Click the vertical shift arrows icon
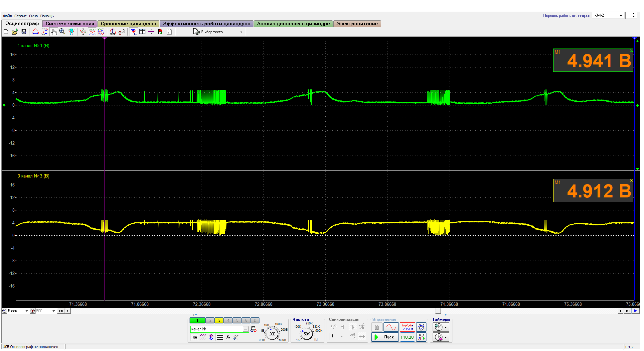Screen dimensions: 644x351 [x=211, y=337]
